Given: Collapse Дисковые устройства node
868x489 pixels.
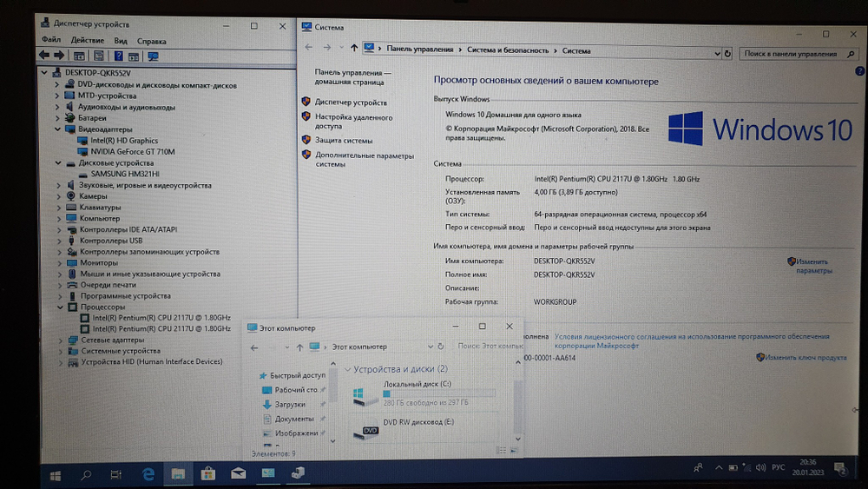Looking at the screenshot, I should pyautogui.click(x=58, y=162).
